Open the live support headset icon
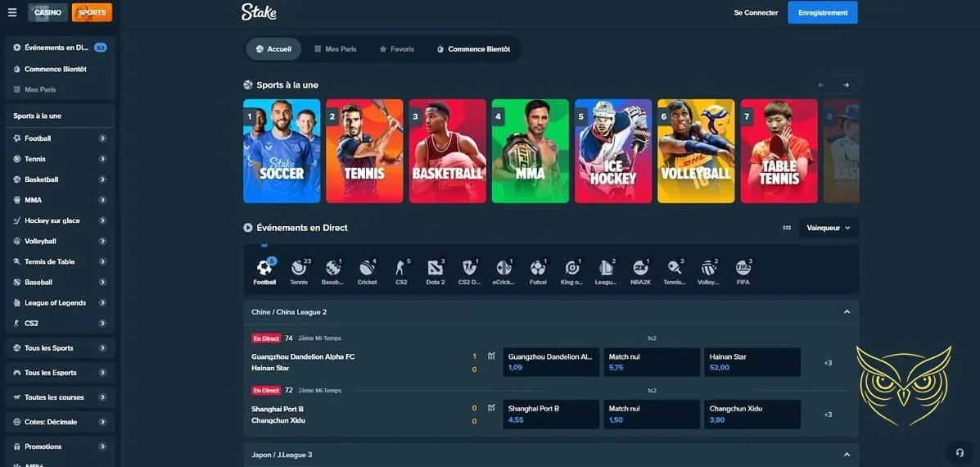980x467 pixels. click(959, 452)
